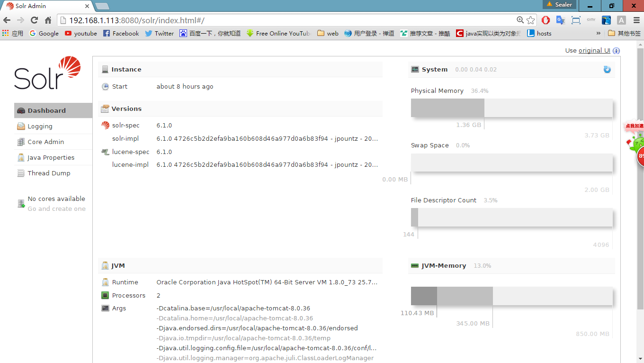
Task: Open the Facebook bookmark
Action: pos(121,34)
